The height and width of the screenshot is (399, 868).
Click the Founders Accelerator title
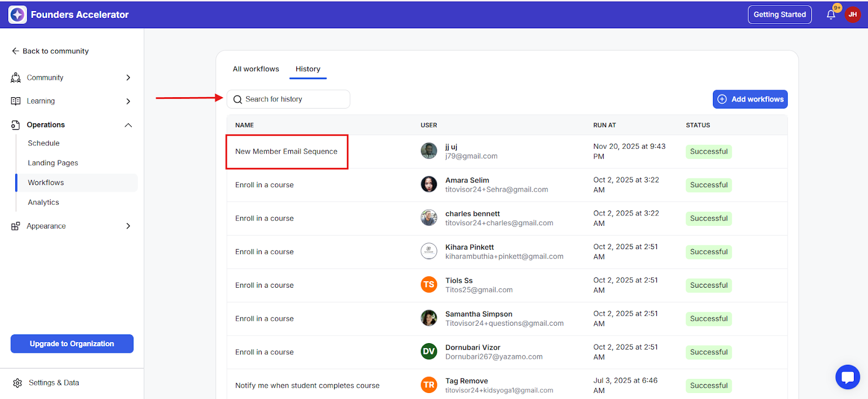(80, 15)
